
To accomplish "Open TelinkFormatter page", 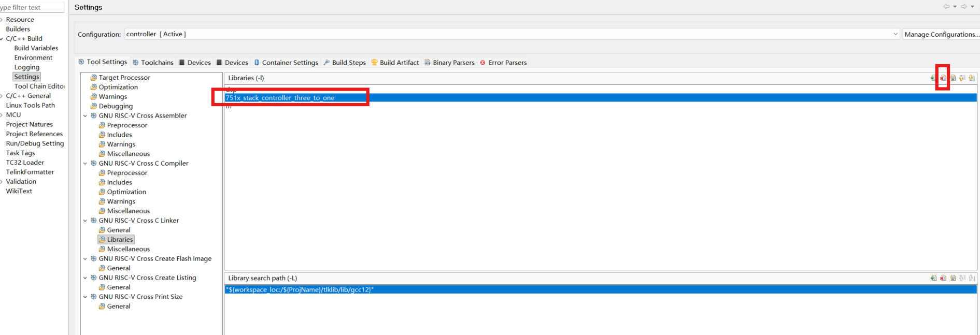I will point(30,172).
